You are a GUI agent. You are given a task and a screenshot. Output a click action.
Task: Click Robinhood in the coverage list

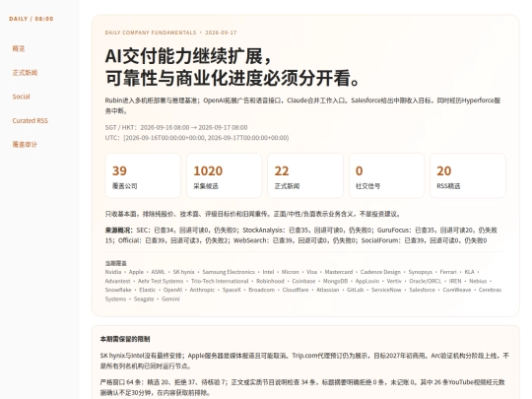[270, 281]
